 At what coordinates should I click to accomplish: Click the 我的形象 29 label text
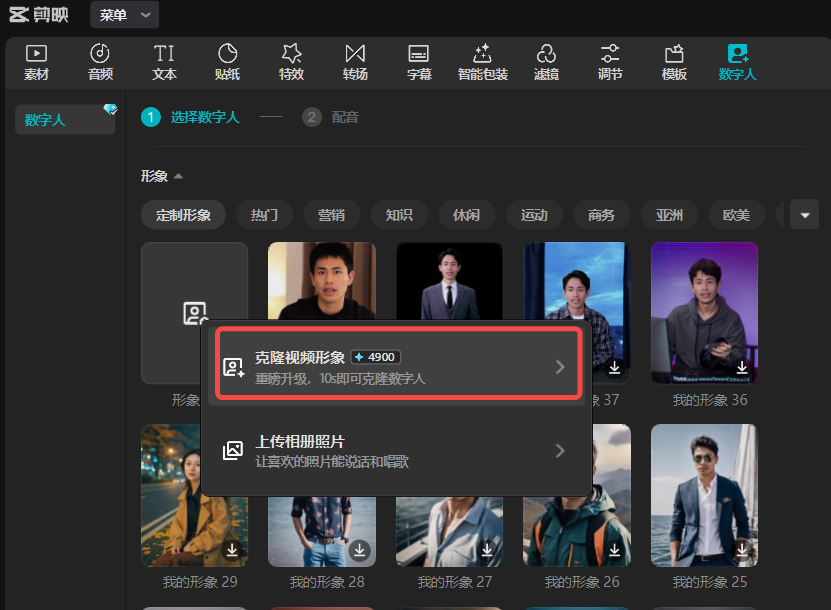coord(200,582)
